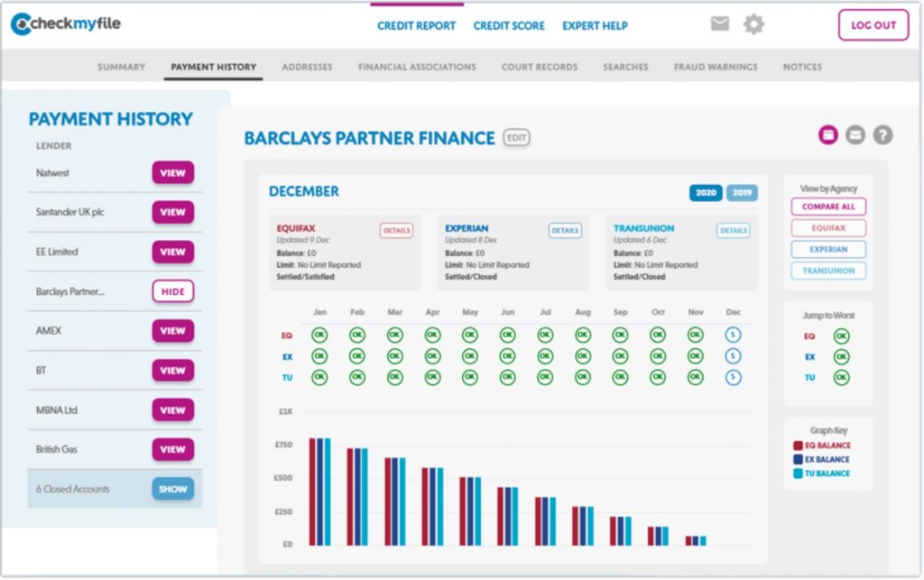Image resolution: width=924 pixels, height=580 pixels.
Task: Click the magenta calendar icon beside lender title
Action: (x=828, y=134)
